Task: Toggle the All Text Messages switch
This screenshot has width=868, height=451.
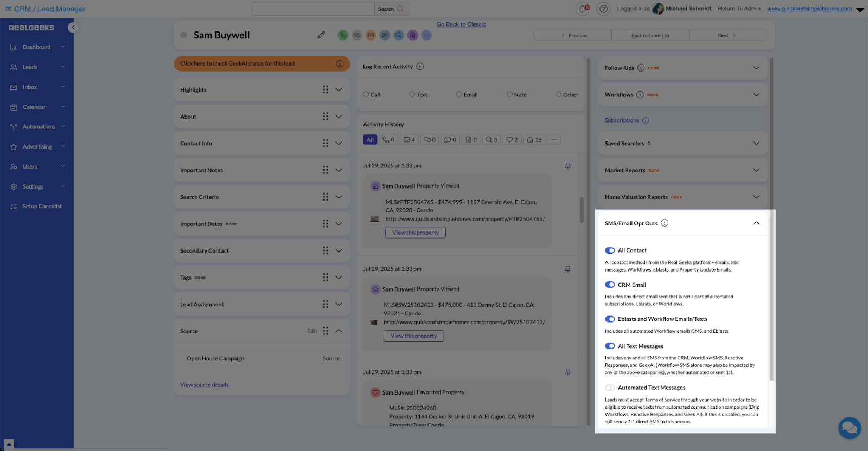Action: pos(610,346)
